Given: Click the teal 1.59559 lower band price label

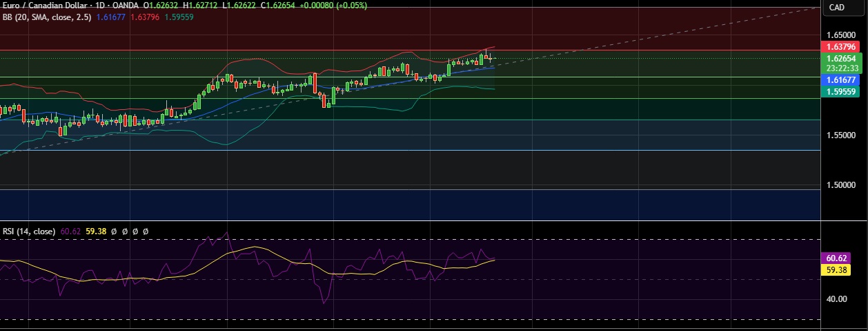Looking at the screenshot, I should (x=840, y=91).
